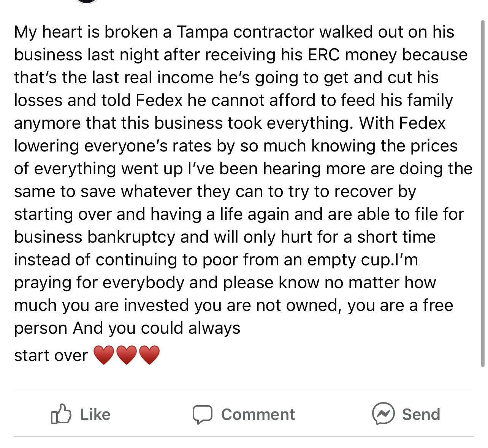
Task: Click the "Like" text label
Action: (x=95, y=414)
